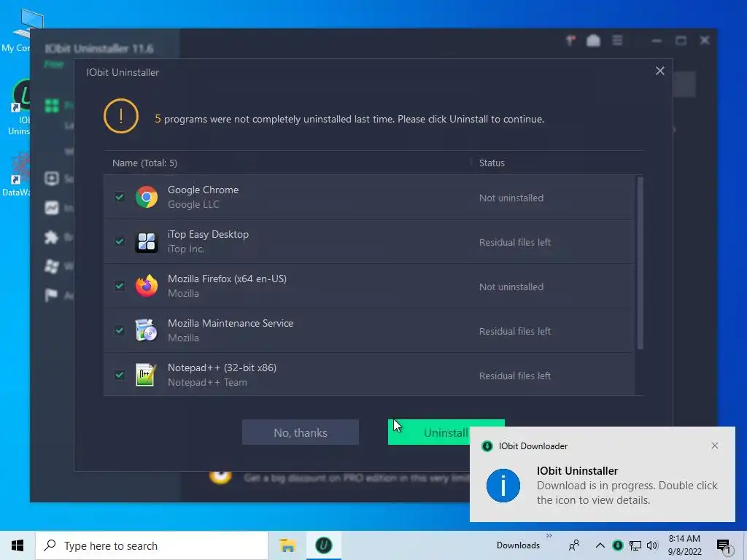
Task: Click the orange warning exclamation icon
Action: pyautogui.click(x=121, y=116)
